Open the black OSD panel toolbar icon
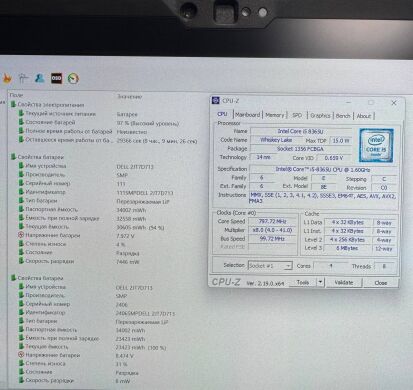The width and height of the screenshot is (413, 390). tap(56, 78)
